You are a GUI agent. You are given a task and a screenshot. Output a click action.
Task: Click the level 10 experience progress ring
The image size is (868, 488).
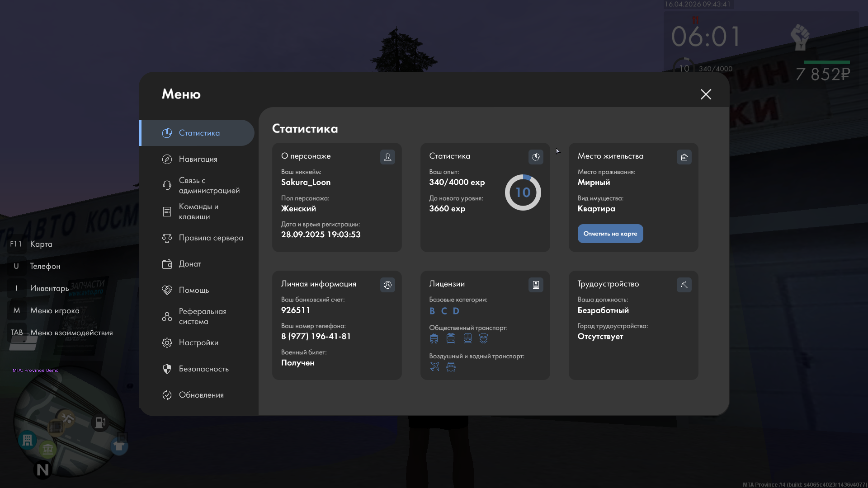click(x=523, y=192)
